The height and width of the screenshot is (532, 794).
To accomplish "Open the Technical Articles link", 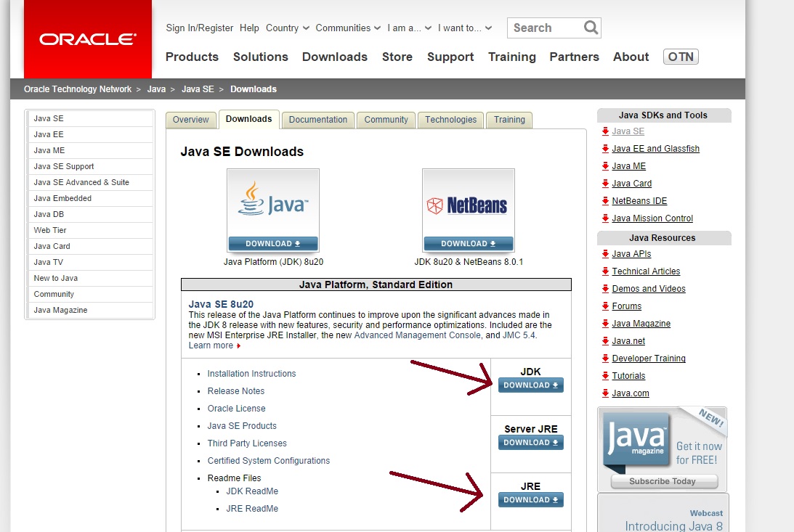I will coord(646,271).
